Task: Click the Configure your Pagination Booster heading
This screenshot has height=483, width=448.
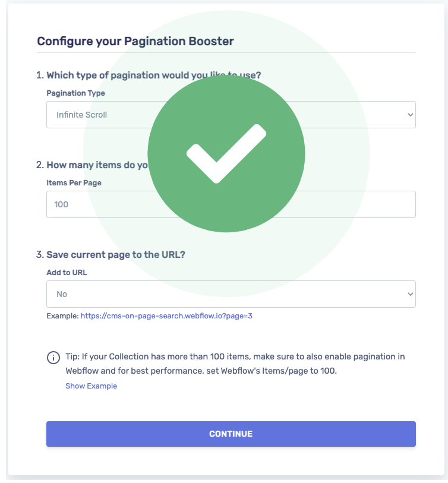Action: (x=135, y=41)
